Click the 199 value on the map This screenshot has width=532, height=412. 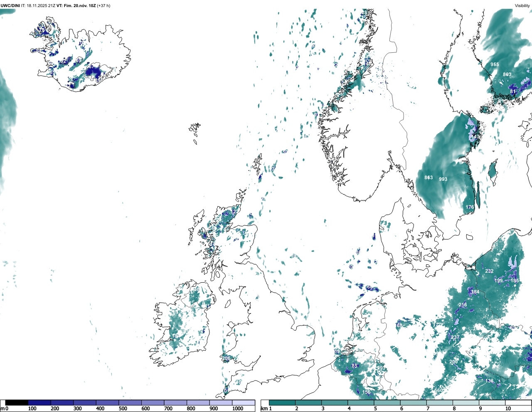point(498,281)
